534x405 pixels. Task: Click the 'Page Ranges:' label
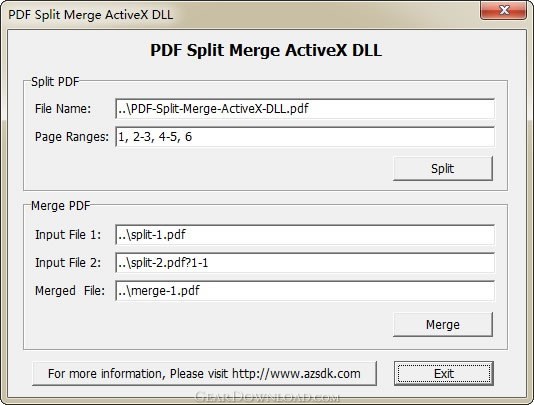72,137
